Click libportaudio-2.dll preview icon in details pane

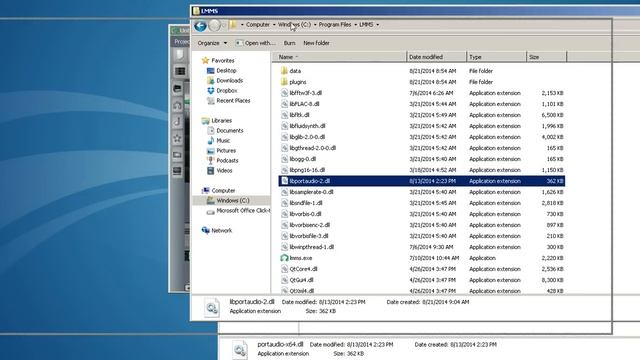pos(212,308)
